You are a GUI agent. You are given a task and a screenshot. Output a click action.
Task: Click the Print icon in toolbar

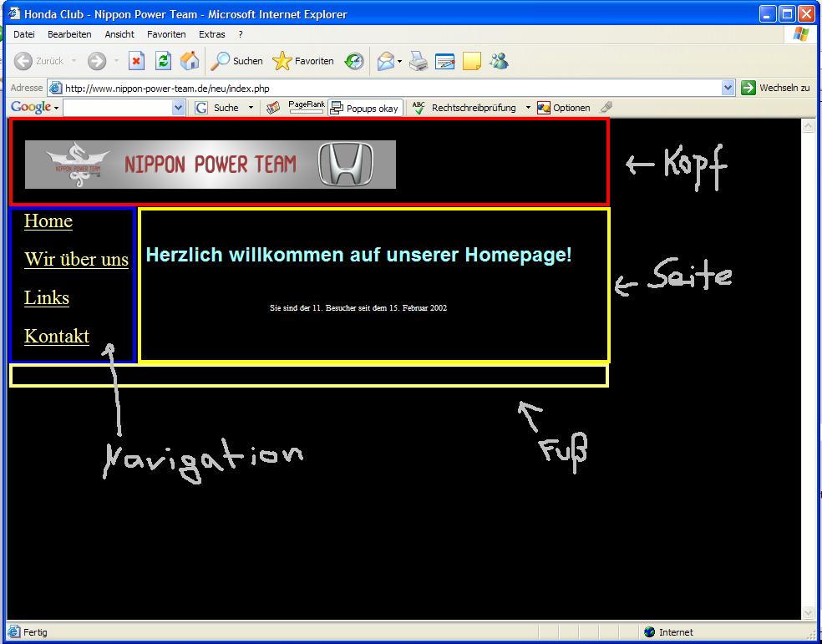pyautogui.click(x=419, y=61)
